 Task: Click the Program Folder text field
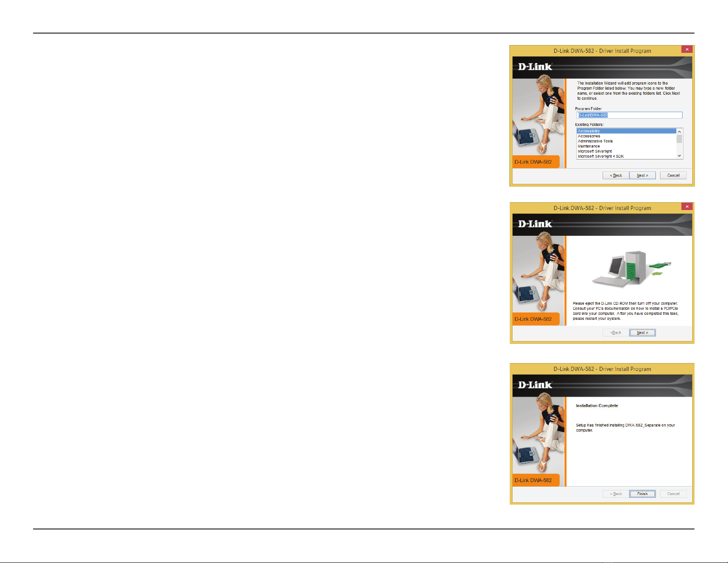(x=629, y=115)
